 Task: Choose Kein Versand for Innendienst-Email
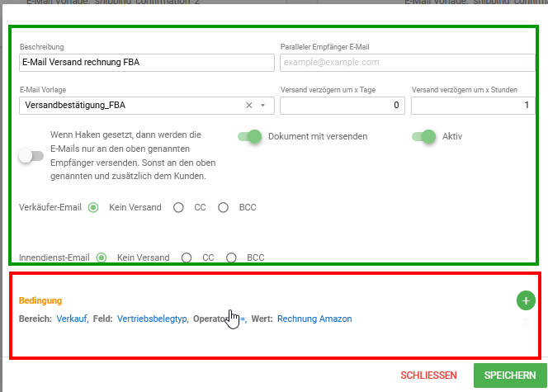tap(102, 257)
